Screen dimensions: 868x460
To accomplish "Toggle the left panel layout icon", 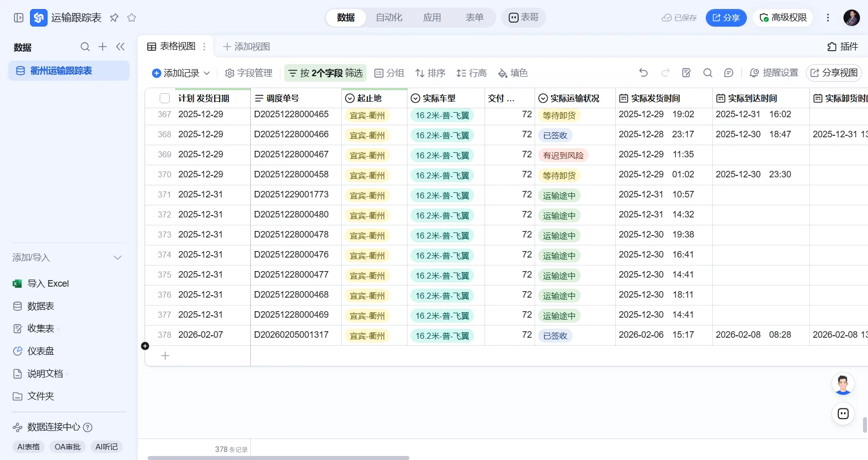I will pyautogui.click(x=19, y=18).
